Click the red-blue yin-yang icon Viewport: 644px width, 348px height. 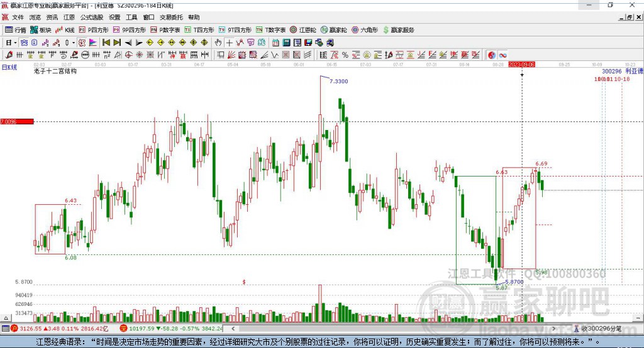coord(492,55)
